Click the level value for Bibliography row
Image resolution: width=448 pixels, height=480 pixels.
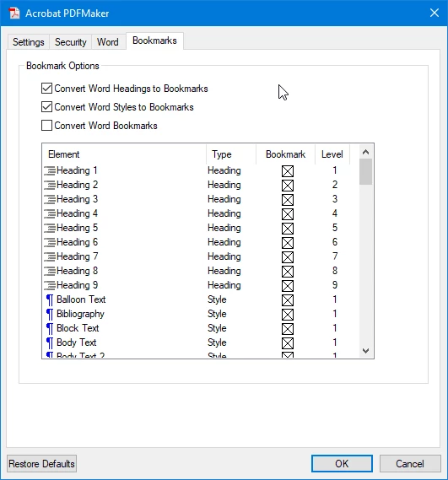coord(335,314)
